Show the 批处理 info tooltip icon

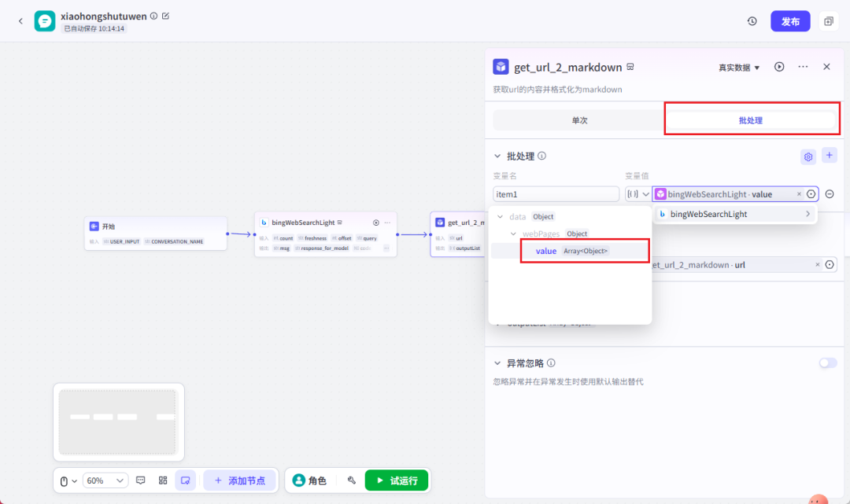tap(541, 156)
